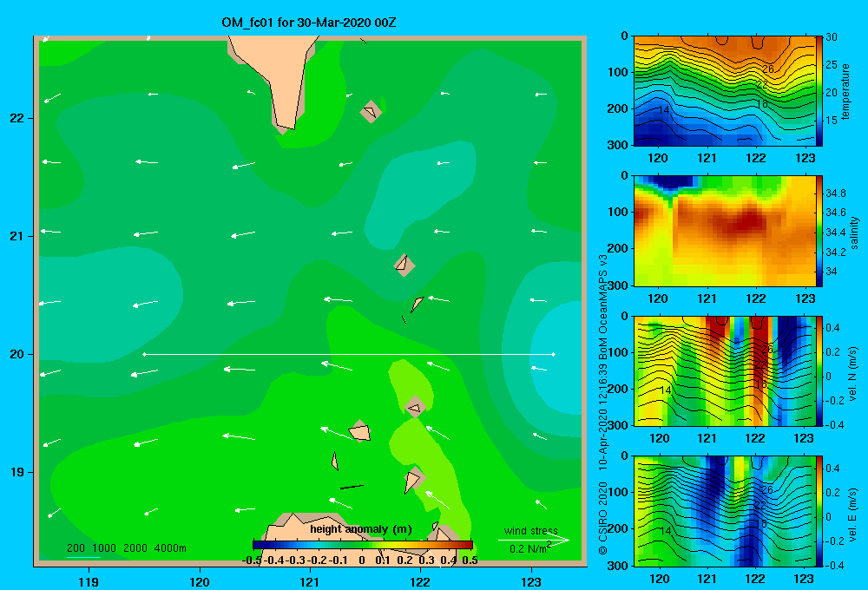Image resolution: width=868 pixels, height=590 pixels.
Task: Click the longitude label '123' on main map
Action: tap(531, 581)
